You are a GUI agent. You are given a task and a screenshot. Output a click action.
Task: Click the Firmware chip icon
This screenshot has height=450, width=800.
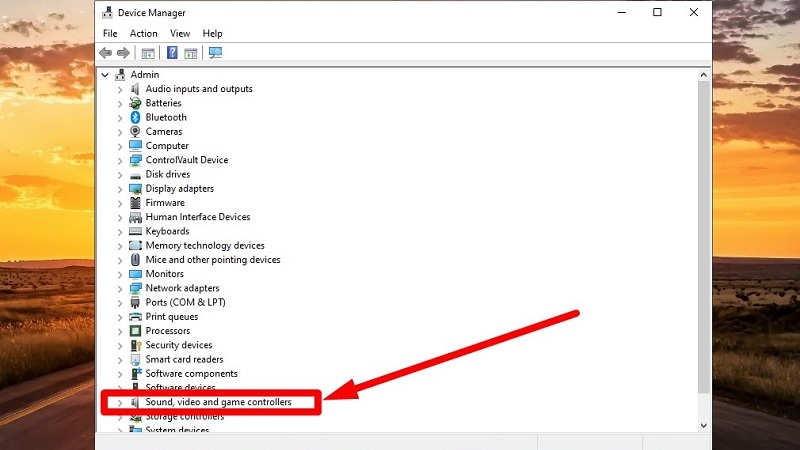pyautogui.click(x=135, y=203)
